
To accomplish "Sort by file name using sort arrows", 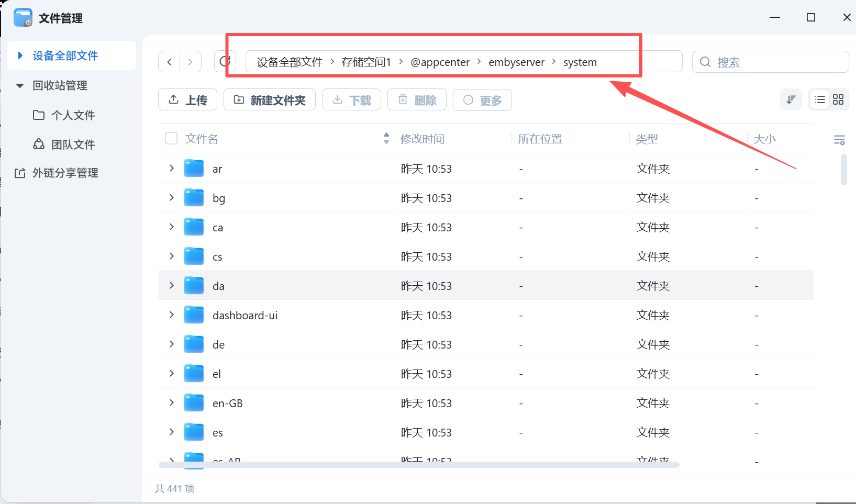I will (x=386, y=138).
